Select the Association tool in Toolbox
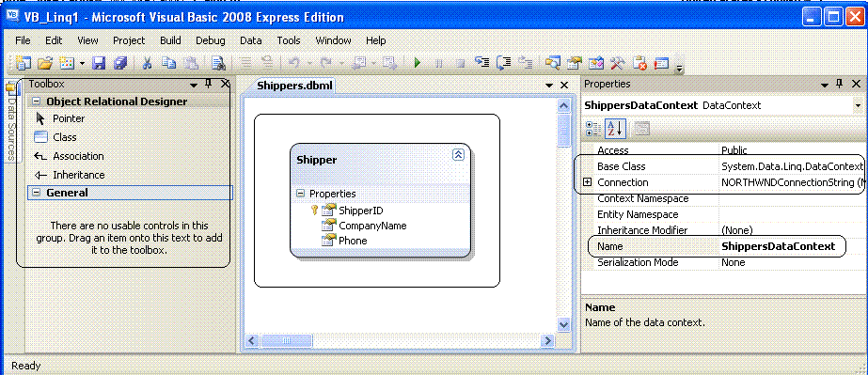Viewport: 868px width, 375px height. [x=69, y=156]
